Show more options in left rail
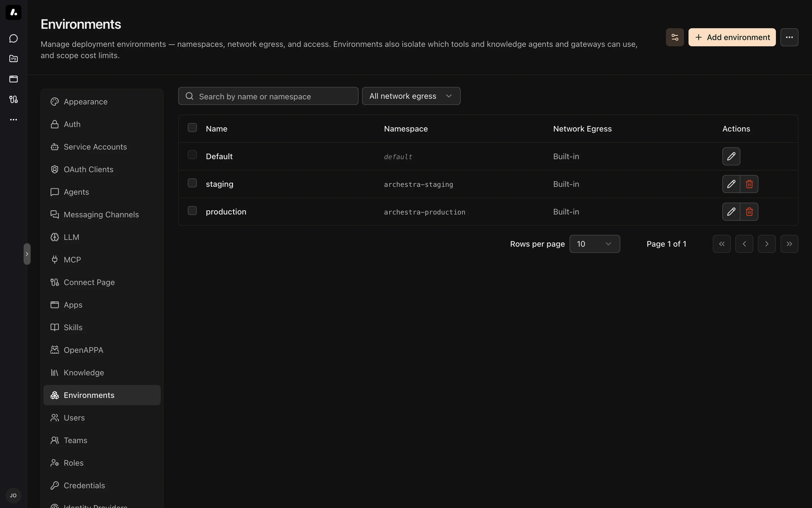 coord(14,120)
